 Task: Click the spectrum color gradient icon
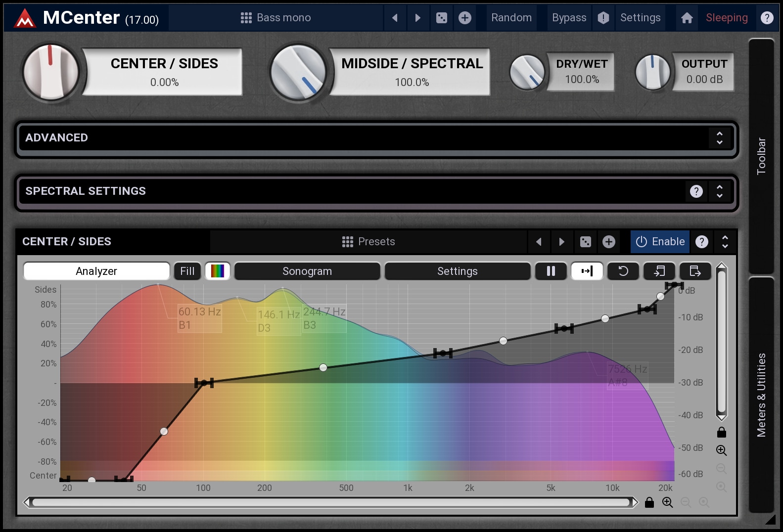218,271
